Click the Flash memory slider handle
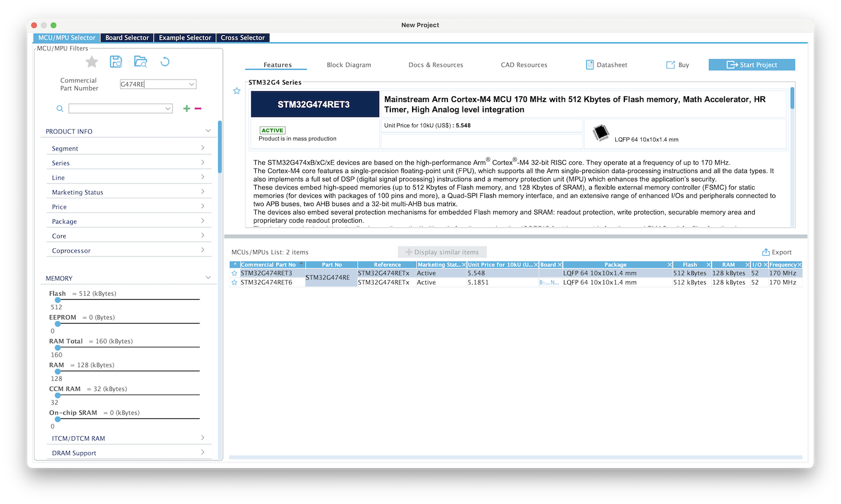Viewport: 841px width, 504px height. point(58,300)
